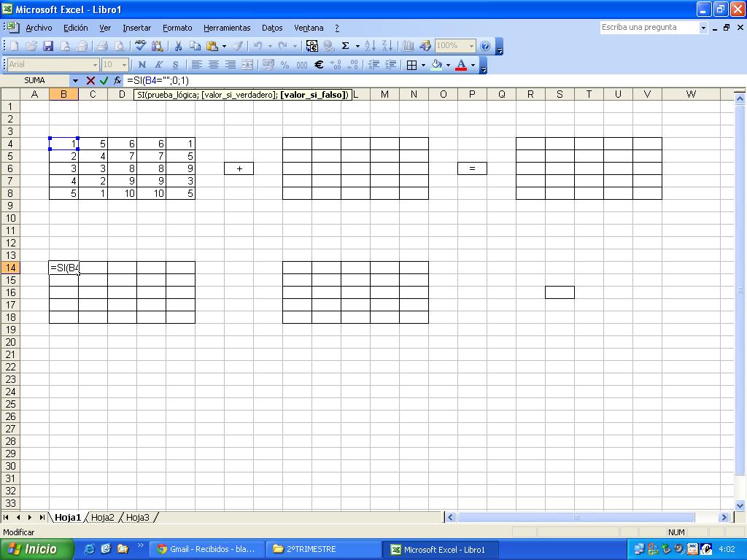Create a new workbook with the blank page icon
This screenshot has height=560, width=747.
pos(15,46)
